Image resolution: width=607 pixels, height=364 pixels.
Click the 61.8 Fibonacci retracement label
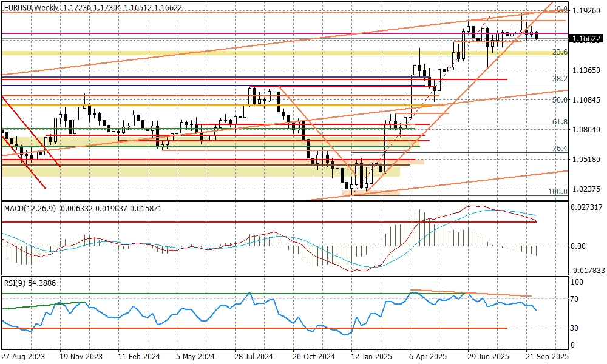tap(559, 122)
